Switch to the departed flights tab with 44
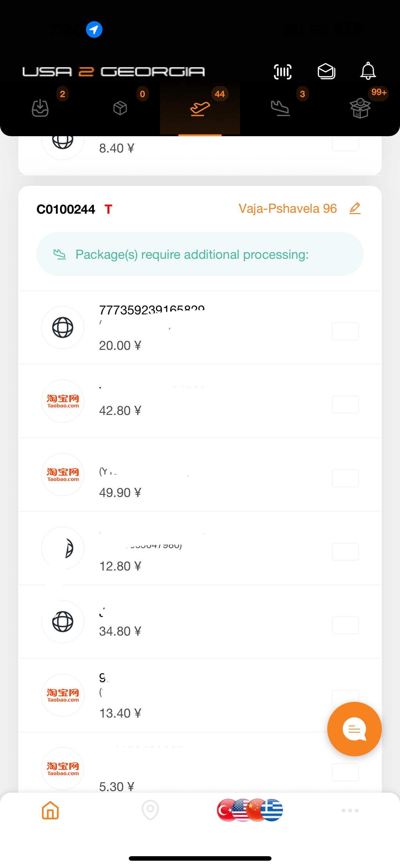Screen dimensions: 400x868 (200, 108)
